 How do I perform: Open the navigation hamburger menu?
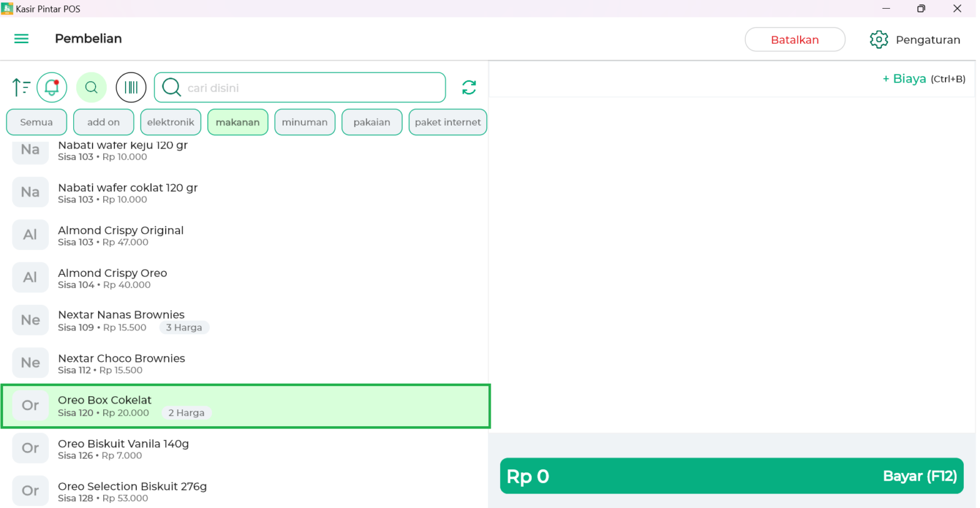pos(21,39)
